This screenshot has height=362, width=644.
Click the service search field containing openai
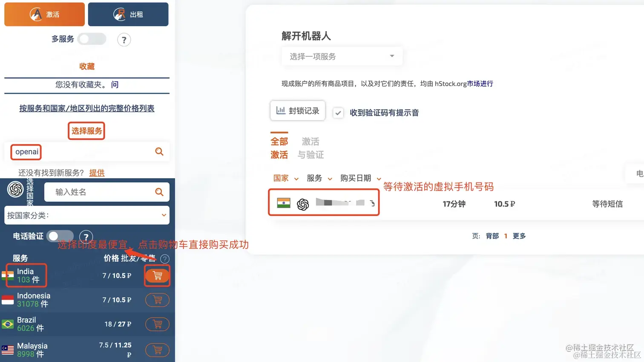(x=87, y=152)
